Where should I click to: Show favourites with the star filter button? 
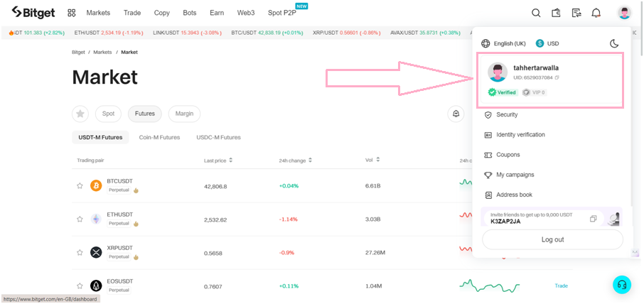80,114
